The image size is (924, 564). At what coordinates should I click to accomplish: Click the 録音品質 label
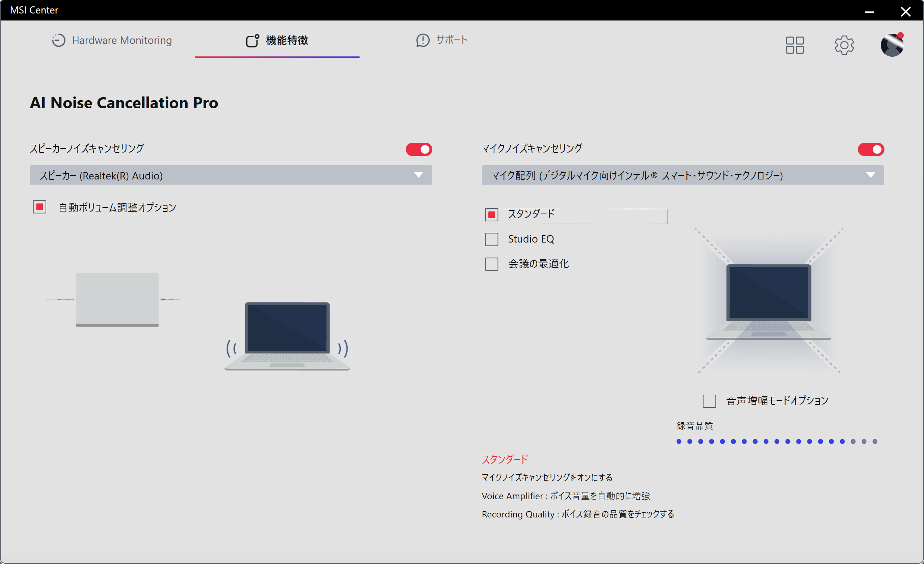tap(695, 426)
